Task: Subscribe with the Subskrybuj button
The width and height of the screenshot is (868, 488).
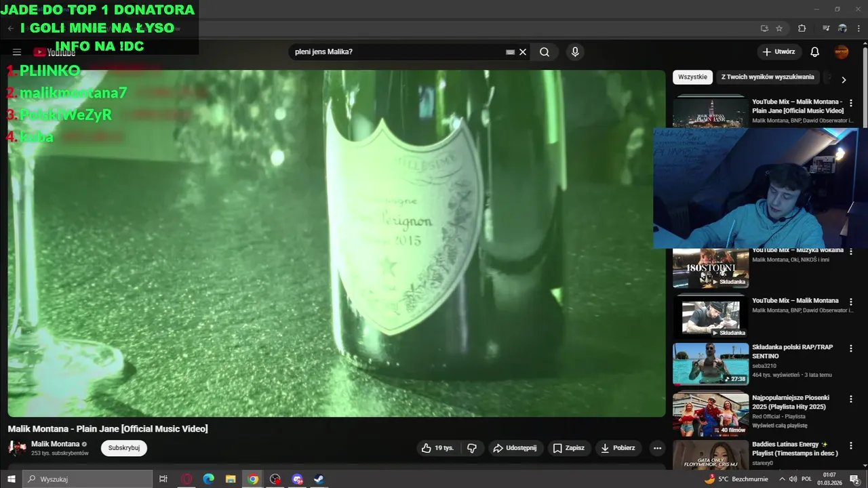Action: [124, 448]
